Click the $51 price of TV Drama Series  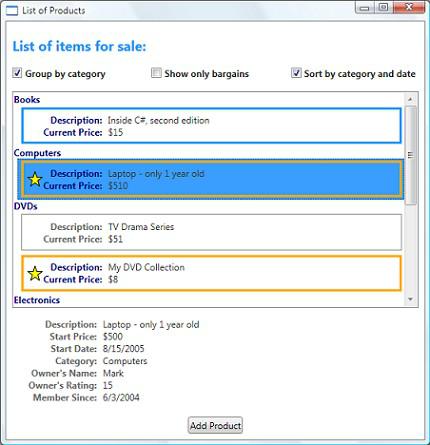115,239
